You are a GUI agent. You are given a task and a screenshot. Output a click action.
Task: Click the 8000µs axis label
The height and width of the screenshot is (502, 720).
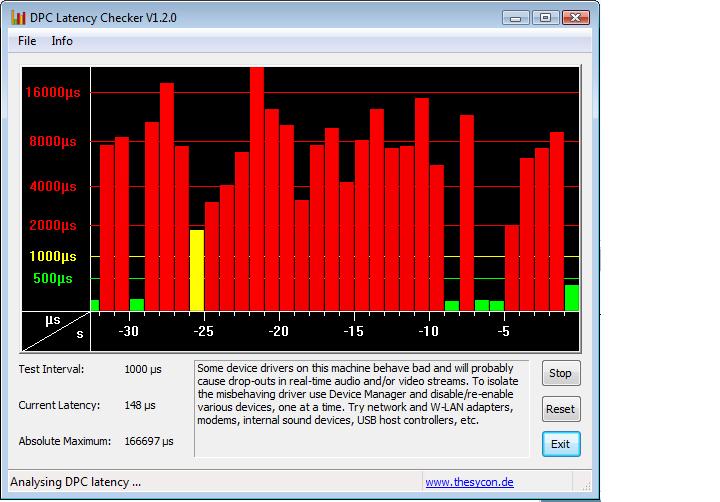click(53, 141)
